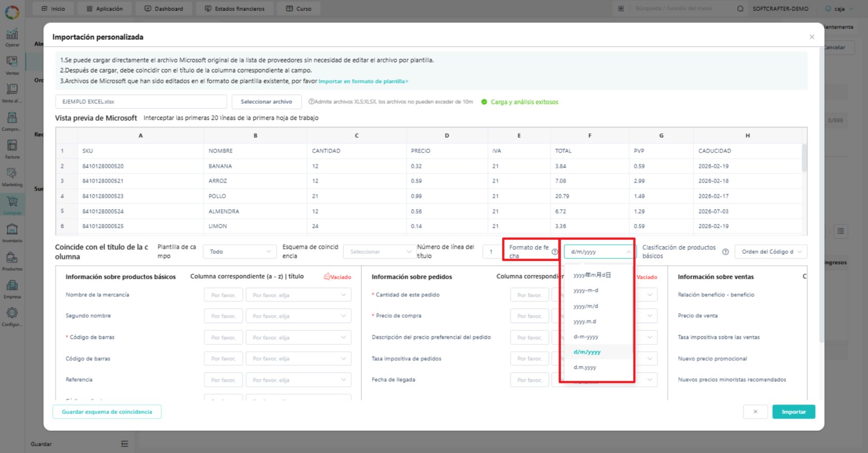Open the Inicio tab

point(53,9)
